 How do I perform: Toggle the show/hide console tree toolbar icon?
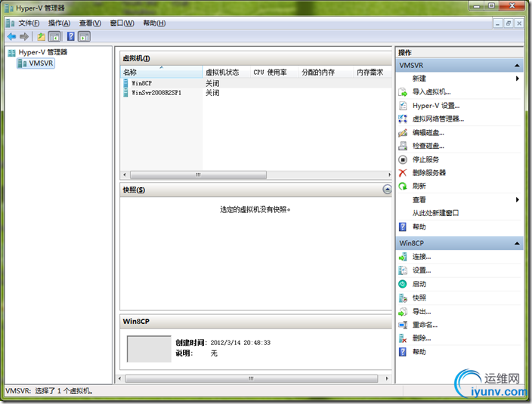click(x=54, y=36)
